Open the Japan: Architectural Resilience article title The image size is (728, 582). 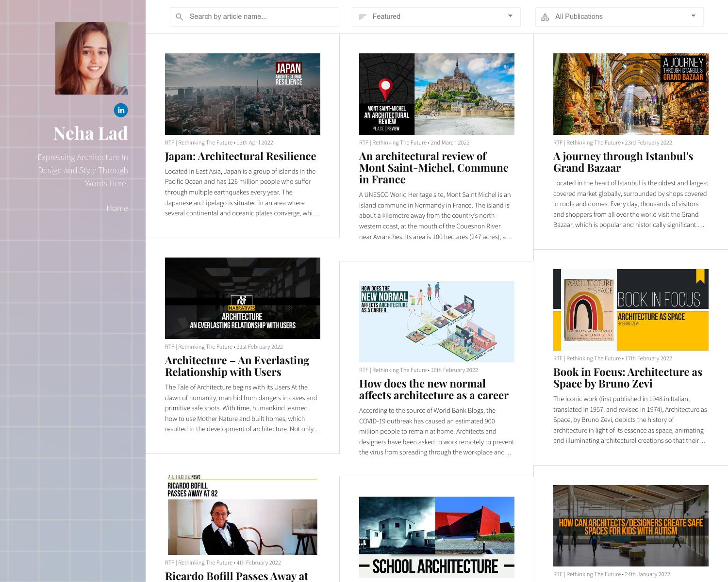(x=240, y=156)
